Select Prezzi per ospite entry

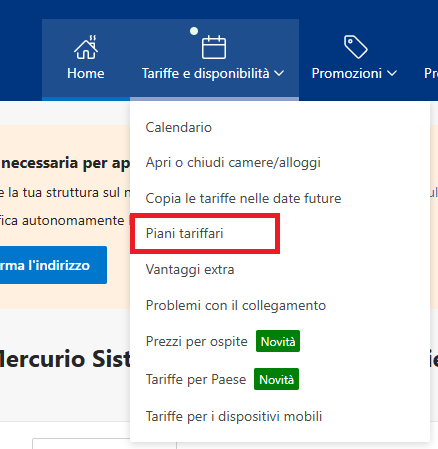[x=196, y=341]
